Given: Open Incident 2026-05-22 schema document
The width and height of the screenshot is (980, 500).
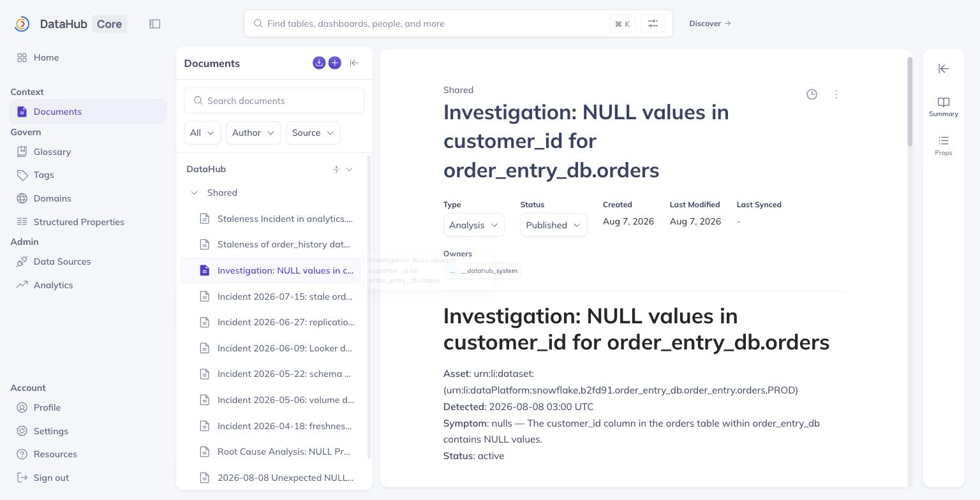Looking at the screenshot, I should (x=271, y=374).
